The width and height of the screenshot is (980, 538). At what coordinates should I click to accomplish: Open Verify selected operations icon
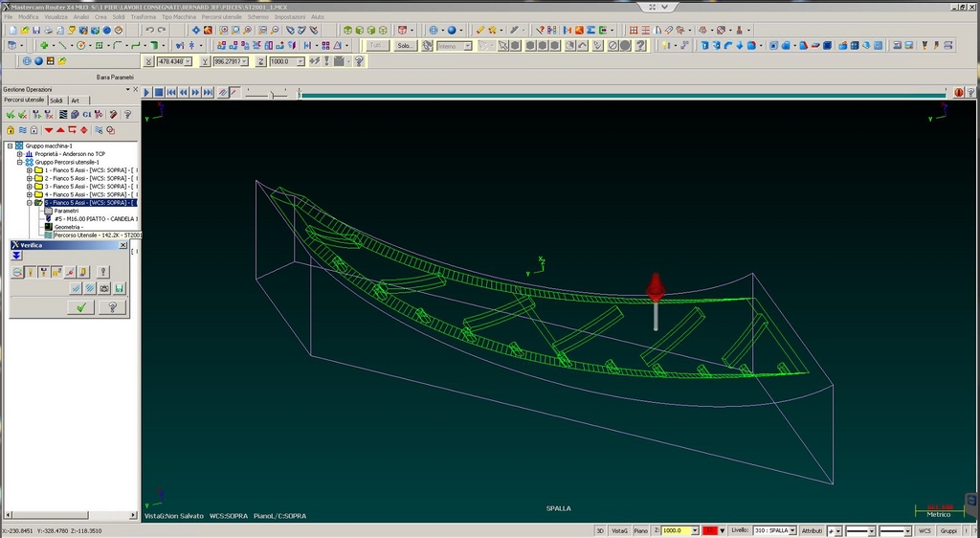click(x=75, y=114)
